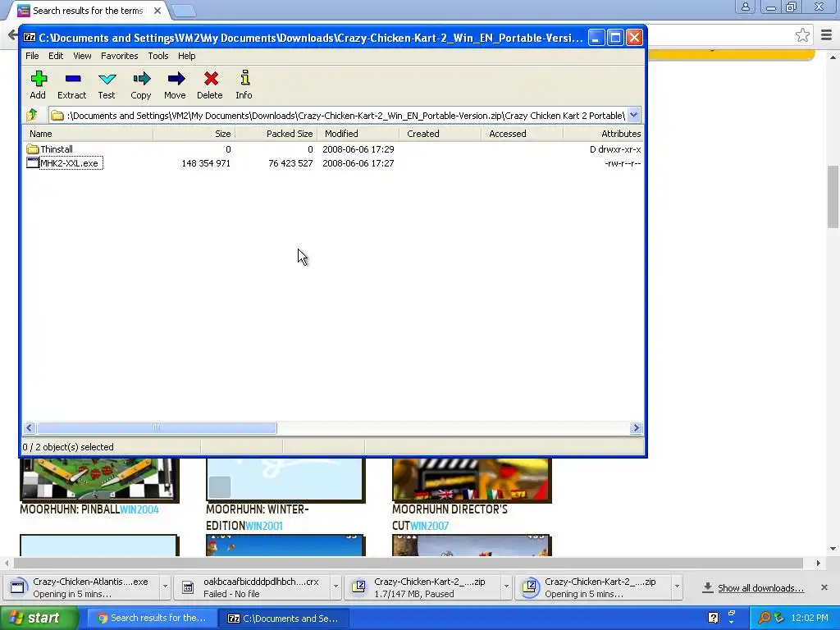This screenshot has height=630, width=840.
Task: Open options arrow for Atlantis exe download
Action: [x=166, y=587]
